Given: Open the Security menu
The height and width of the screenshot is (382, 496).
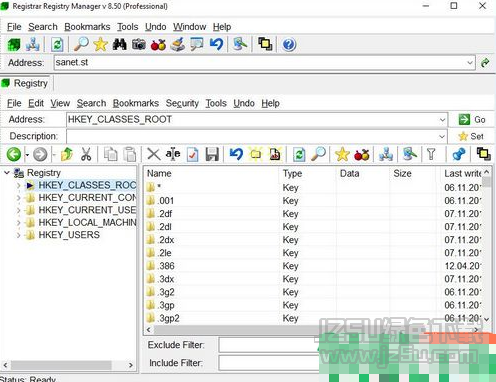Looking at the screenshot, I should coord(182,103).
